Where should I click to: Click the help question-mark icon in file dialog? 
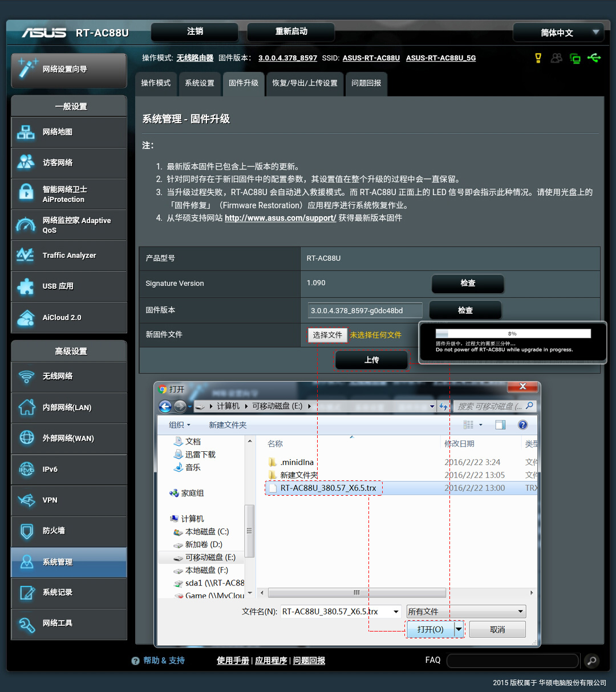(x=522, y=425)
